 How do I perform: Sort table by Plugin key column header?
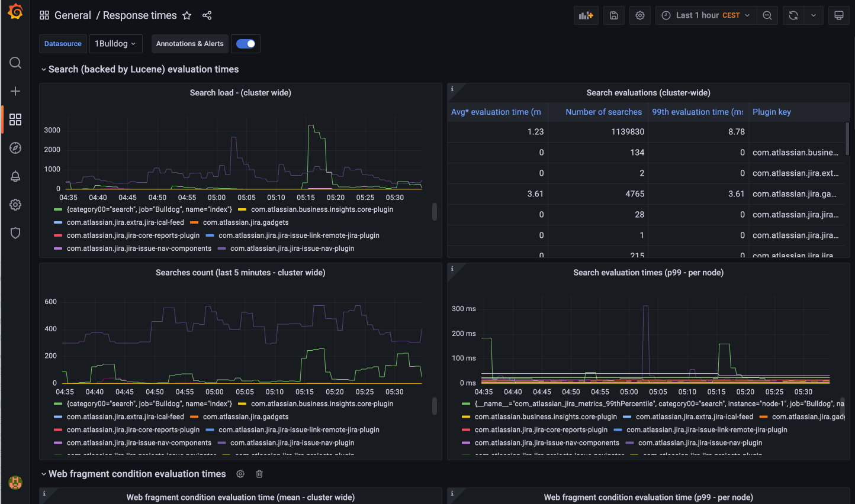click(x=772, y=112)
